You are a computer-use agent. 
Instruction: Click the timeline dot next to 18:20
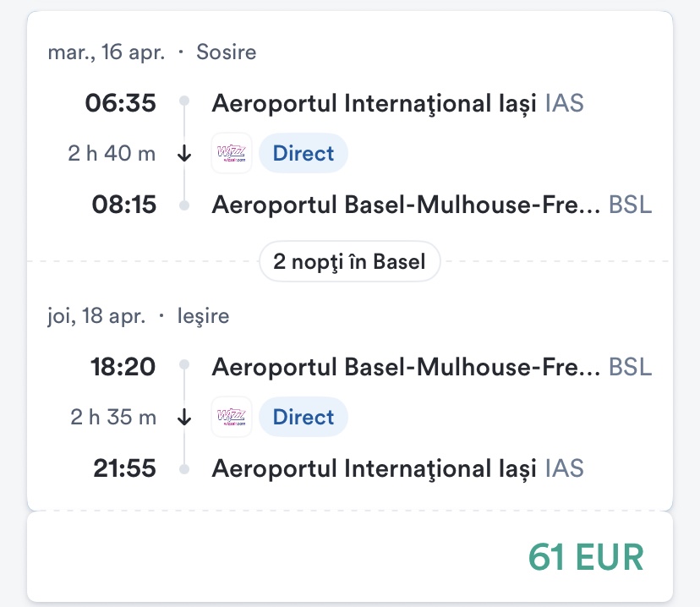[184, 366]
